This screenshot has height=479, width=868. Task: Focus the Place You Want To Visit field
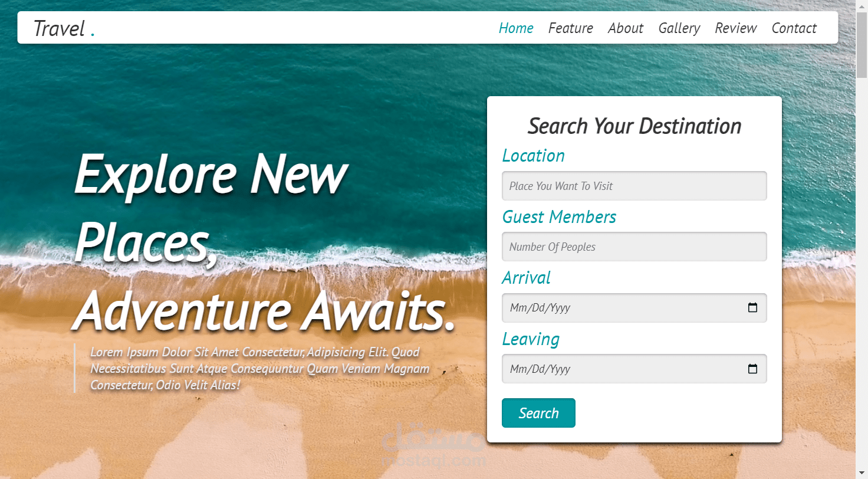pyautogui.click(x=634, y=186)
